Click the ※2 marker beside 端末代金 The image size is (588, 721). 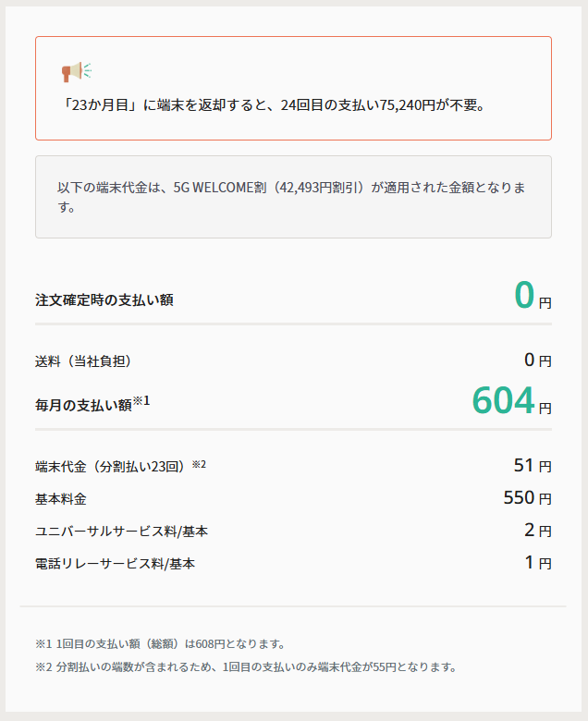point(199,464)
